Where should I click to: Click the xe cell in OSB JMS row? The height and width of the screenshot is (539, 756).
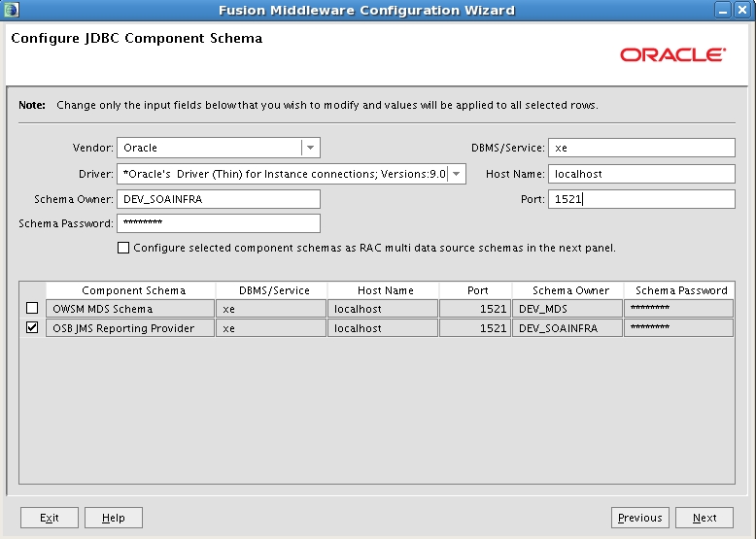tap(271, 328)
